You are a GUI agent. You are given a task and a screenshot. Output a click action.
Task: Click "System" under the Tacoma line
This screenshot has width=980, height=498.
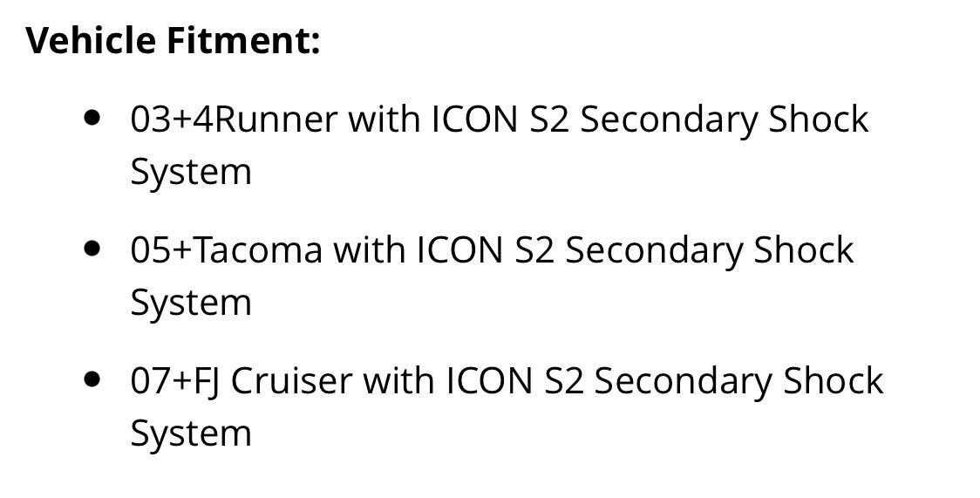(191, 303)
